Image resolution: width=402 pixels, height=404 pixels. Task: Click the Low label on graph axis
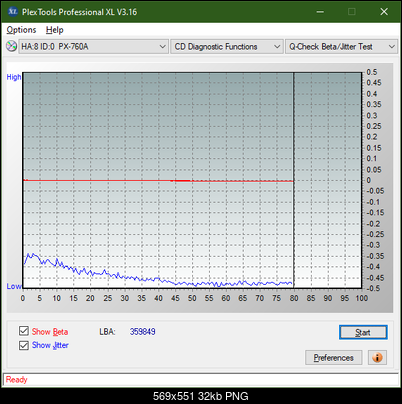click(x=14, y=286)
